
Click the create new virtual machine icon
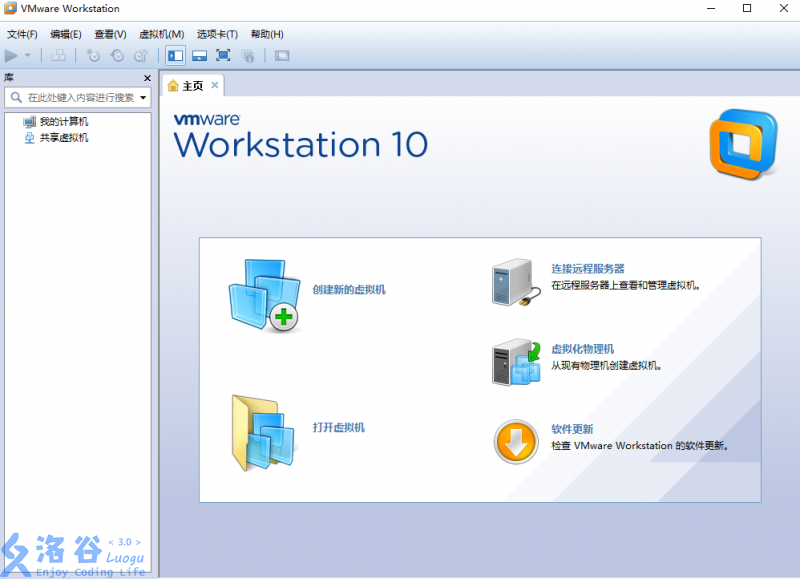(264, 295)
